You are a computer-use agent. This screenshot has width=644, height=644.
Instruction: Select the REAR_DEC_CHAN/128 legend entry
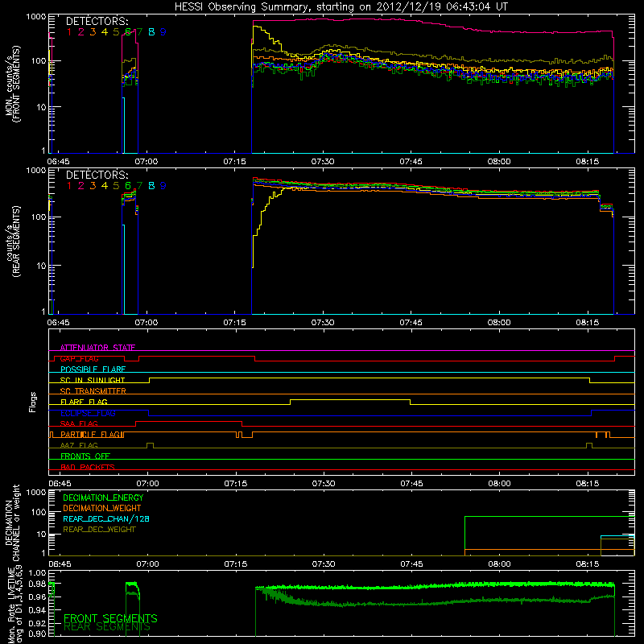click(x=106, y=518)
